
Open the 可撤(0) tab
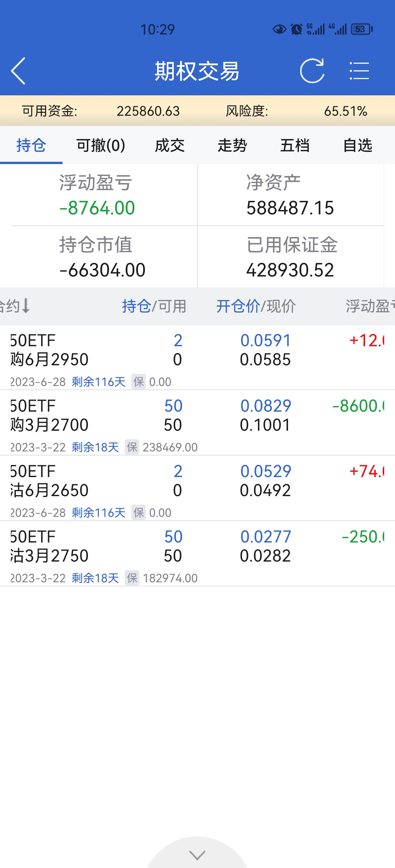pos(100,146)
